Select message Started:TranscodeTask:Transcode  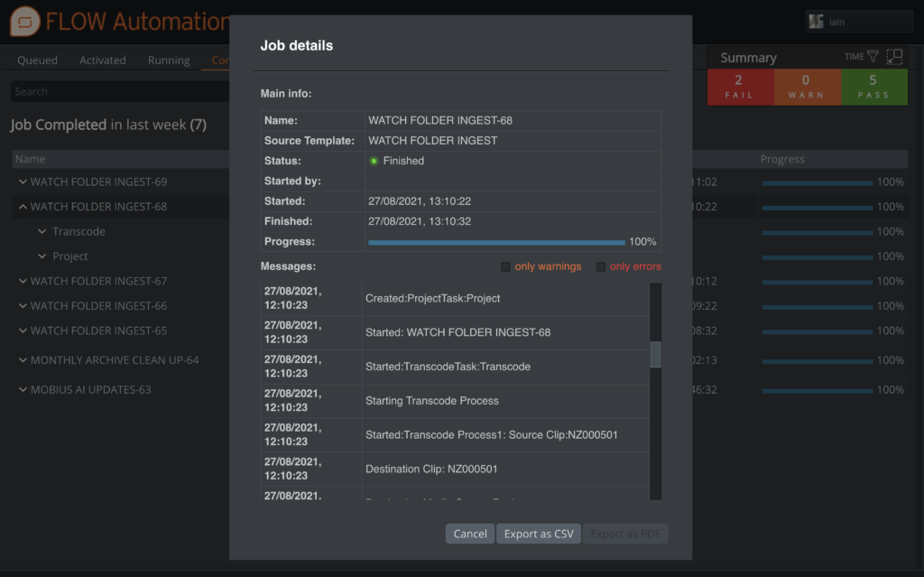point(448,367)
